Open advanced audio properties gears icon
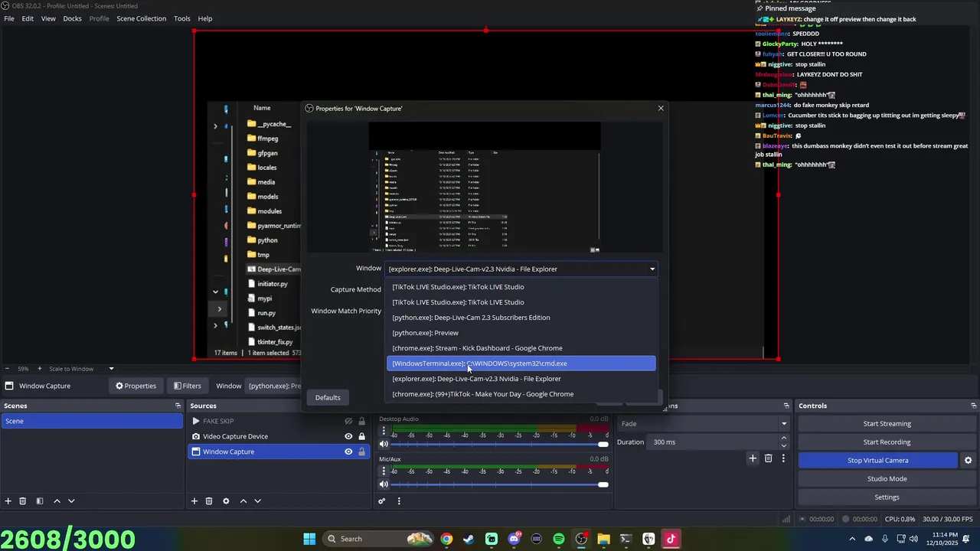Viewport: 980px width, 551px height. point(381,501)
